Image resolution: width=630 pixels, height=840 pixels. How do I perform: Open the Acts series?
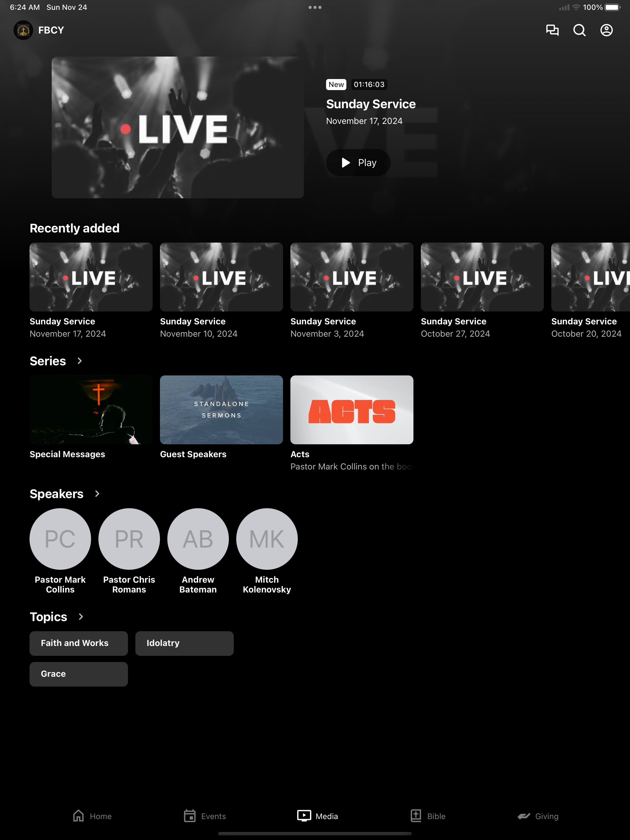tap(352, 410)
